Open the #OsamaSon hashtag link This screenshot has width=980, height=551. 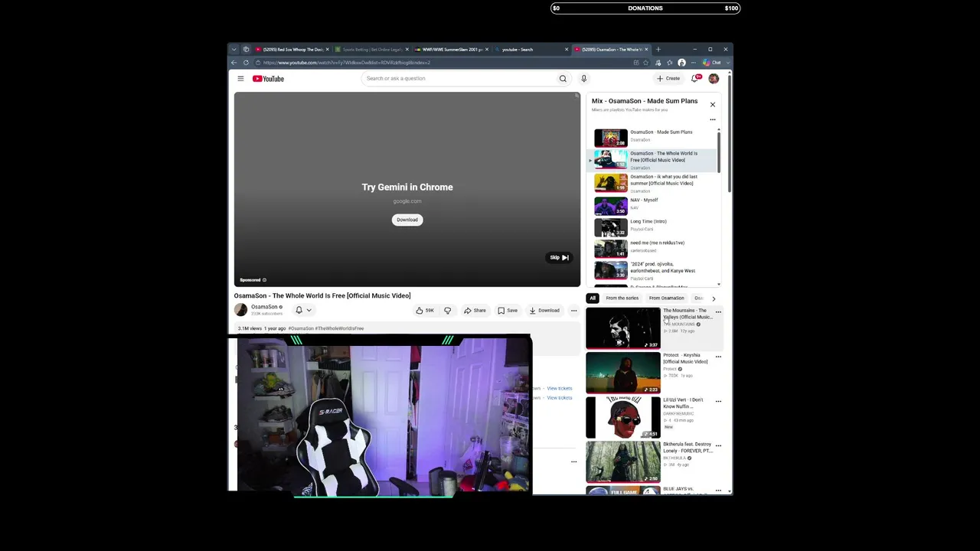click(x=301, y=328)
